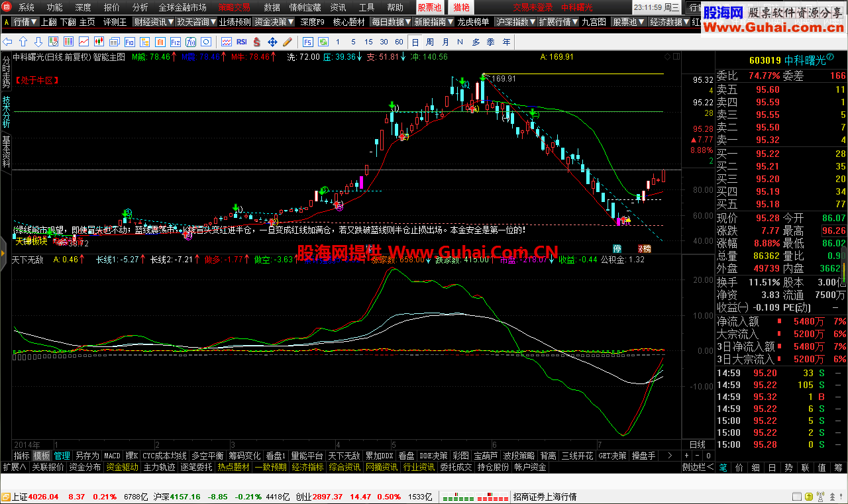Expand the 玖天咨询 dropdown

click(195, 22)
